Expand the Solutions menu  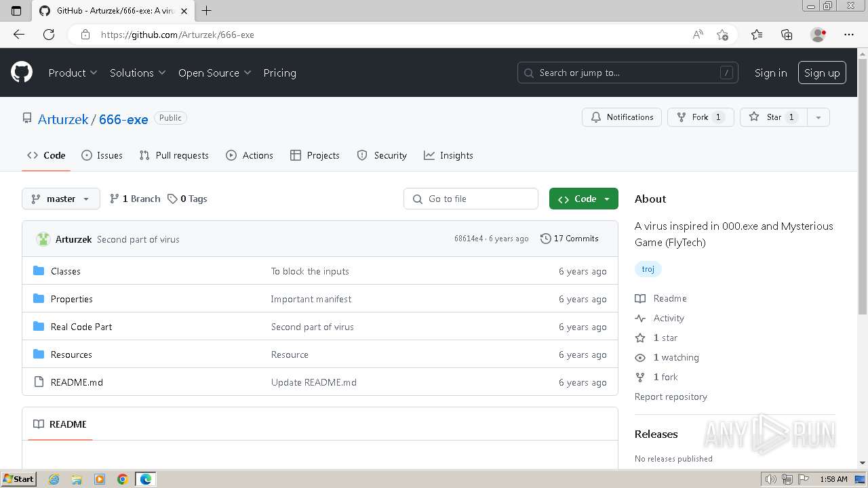coord(138,73)
